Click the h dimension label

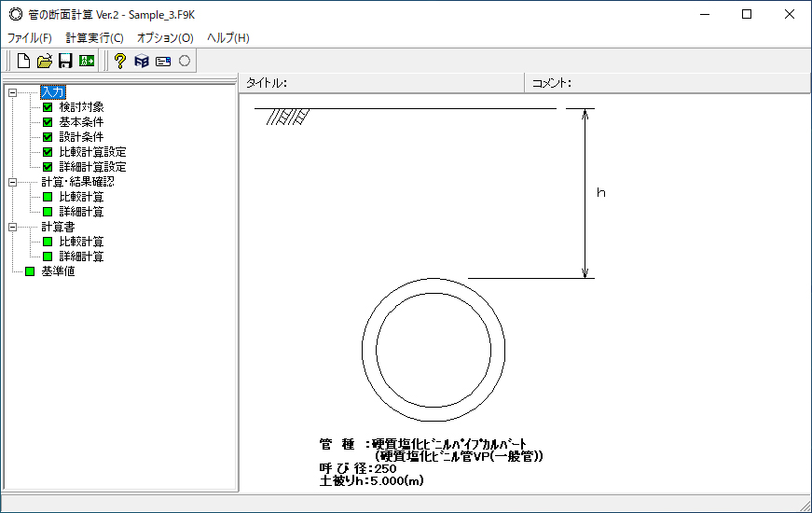coord(600,193)
